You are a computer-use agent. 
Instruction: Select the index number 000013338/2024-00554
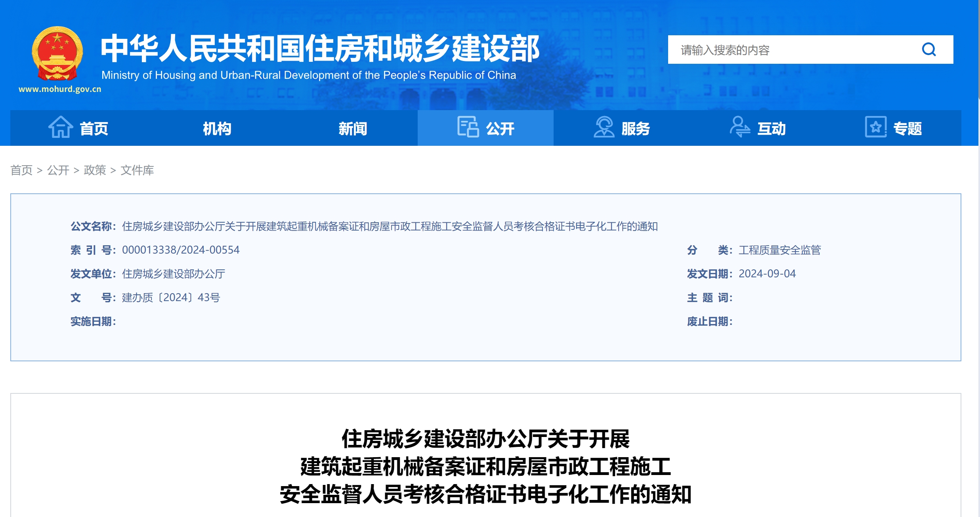(x=181, y=250)
